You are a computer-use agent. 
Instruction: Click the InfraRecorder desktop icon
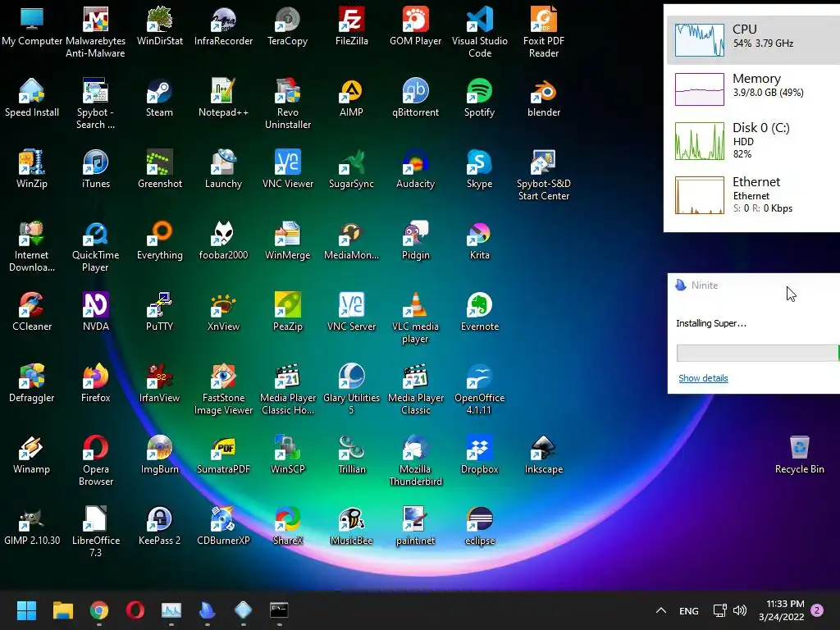click(223, 25)
